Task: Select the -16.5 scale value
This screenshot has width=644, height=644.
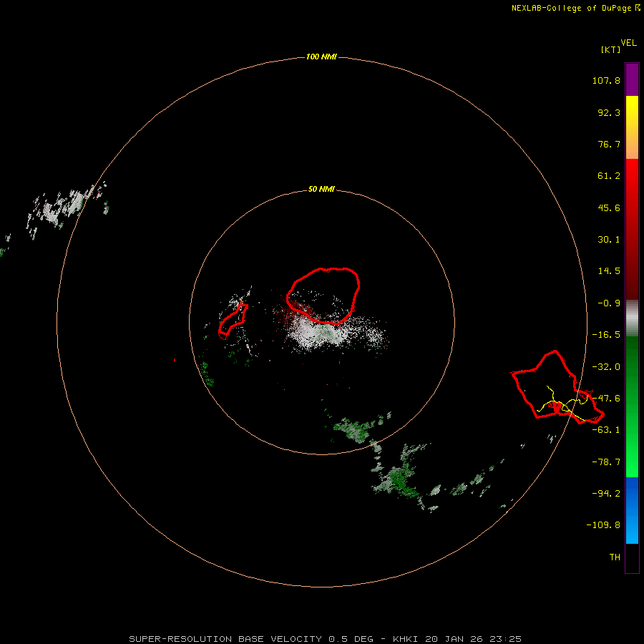Action: (606, 335)
